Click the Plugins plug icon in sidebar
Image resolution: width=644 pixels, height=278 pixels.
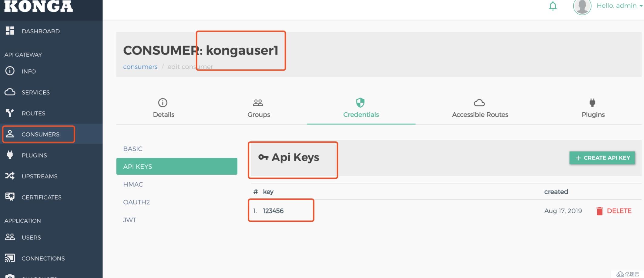[10, 155]
